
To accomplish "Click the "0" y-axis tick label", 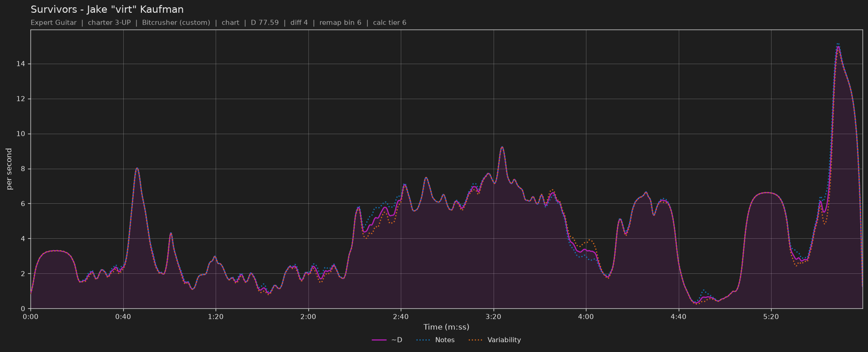I will 24,309.
